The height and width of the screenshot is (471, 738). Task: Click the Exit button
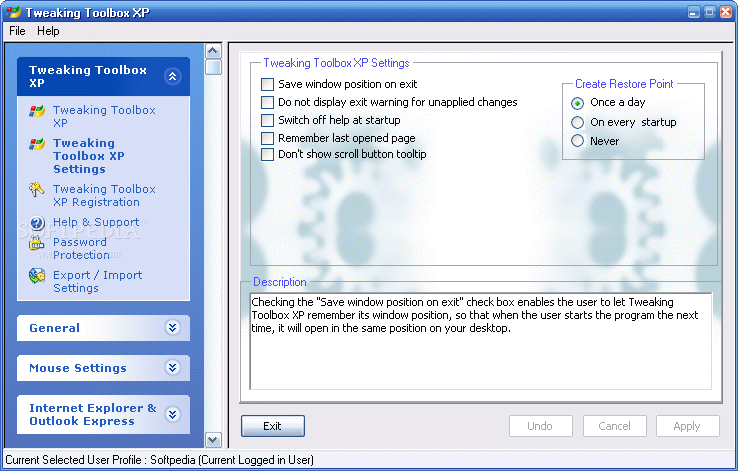pyautogui.click(x=273, y=426)
